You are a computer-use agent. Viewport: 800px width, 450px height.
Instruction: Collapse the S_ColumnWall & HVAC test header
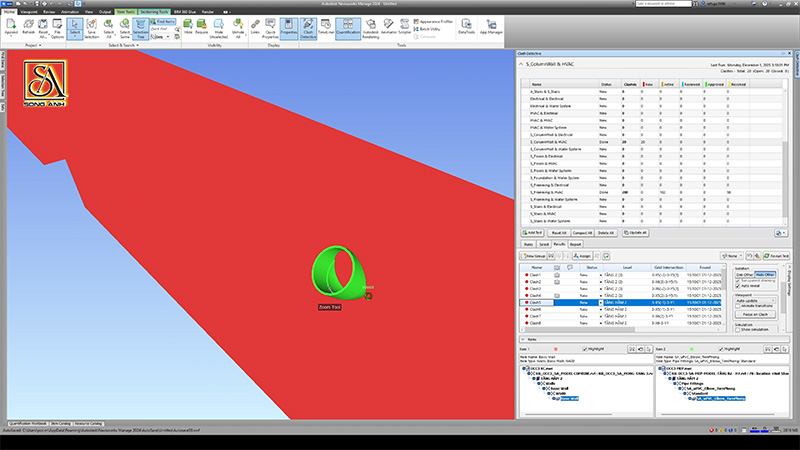pos(522,66)
